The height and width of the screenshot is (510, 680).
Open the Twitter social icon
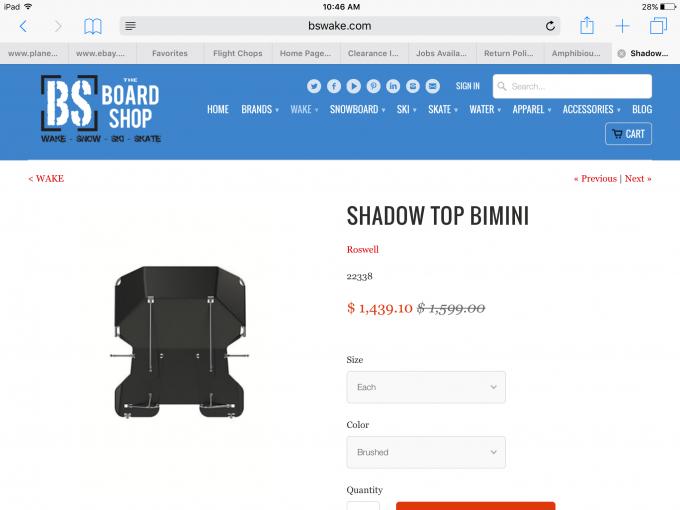click(314, 86)
